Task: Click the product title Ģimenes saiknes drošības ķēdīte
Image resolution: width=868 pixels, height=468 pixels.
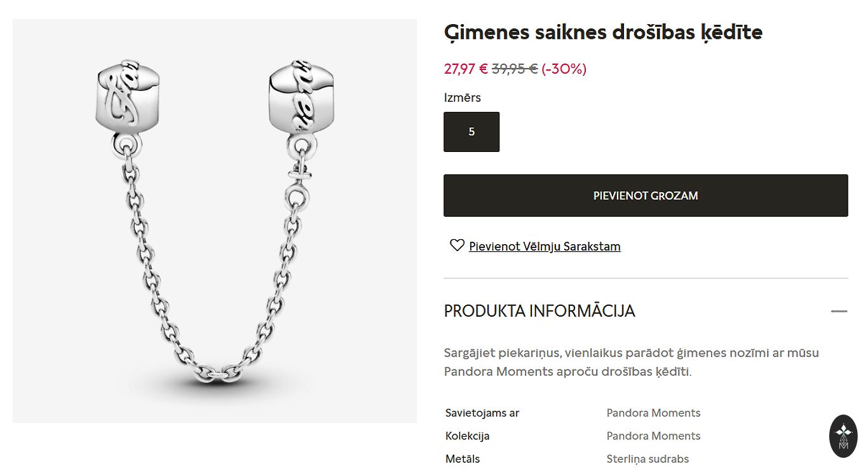Action: 603,32
